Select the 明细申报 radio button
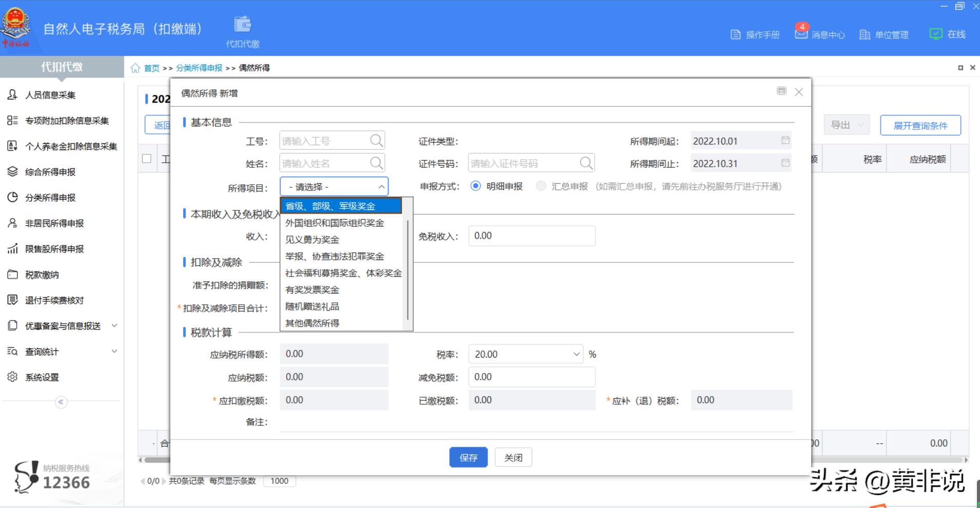Image resolution: width=980 pixels, height=508 pixels. (476, 186)
